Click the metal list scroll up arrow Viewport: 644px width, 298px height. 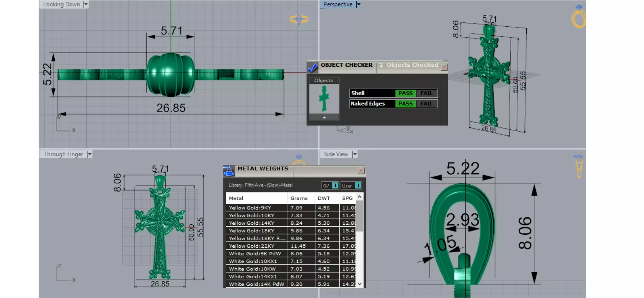pyautogui.click(x=360, y=197)
